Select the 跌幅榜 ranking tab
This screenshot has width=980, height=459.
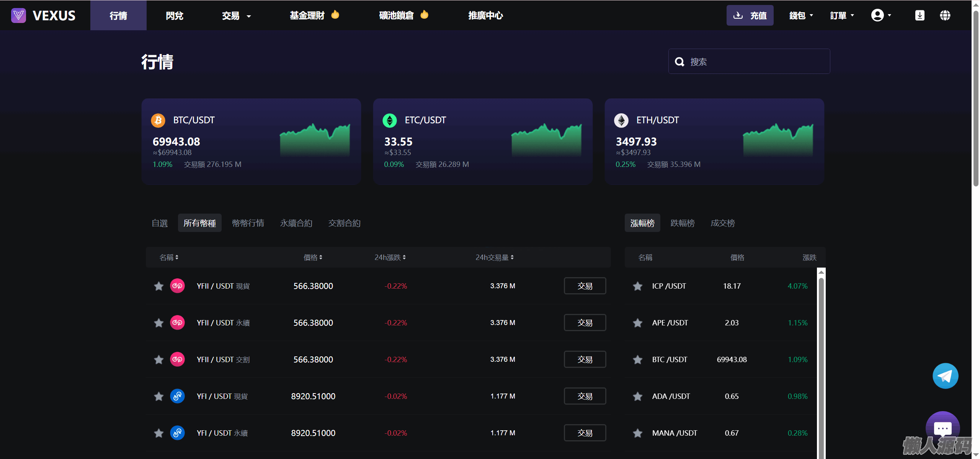682,223
